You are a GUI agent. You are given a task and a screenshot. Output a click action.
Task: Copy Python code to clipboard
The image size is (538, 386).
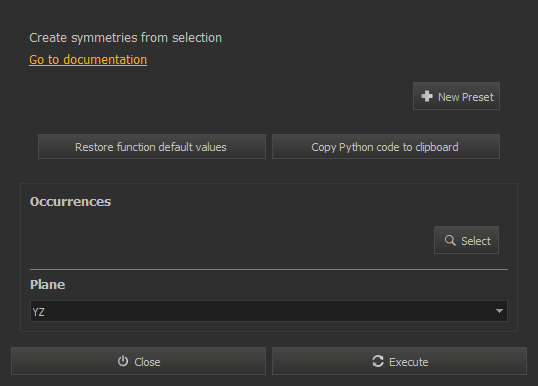pos(386,147)
